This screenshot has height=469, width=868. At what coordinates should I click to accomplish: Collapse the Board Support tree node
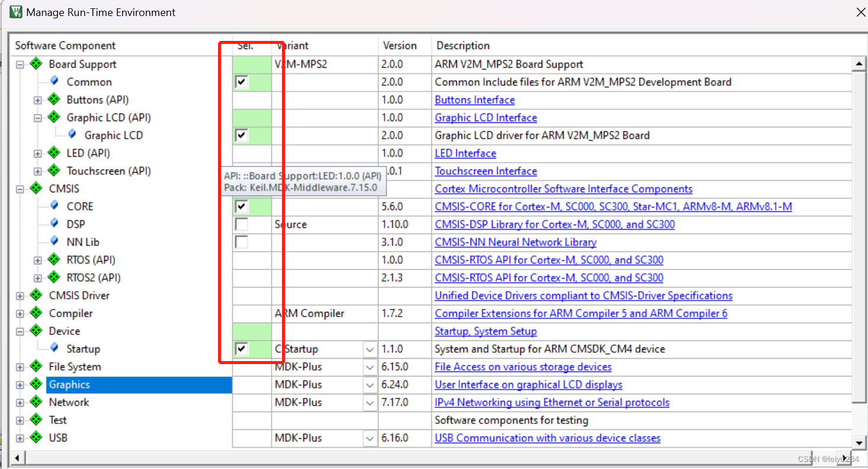click(x=20, y=64)
